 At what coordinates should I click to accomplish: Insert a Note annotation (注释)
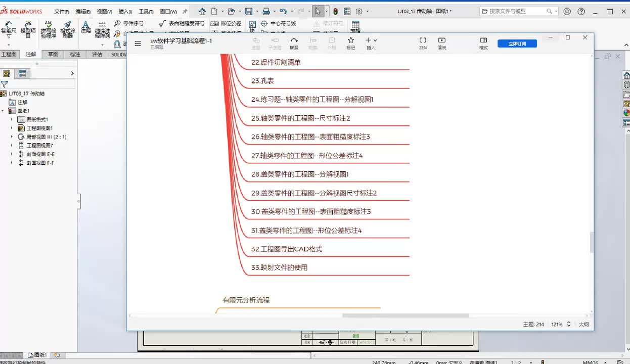(x=85, y=27)
